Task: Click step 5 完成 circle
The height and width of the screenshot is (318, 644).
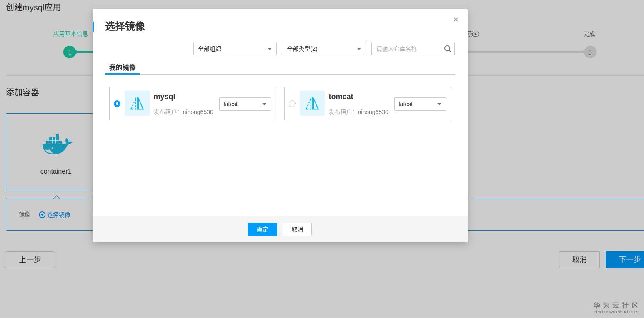Action: pyautogui.click(x=590, y=52)
